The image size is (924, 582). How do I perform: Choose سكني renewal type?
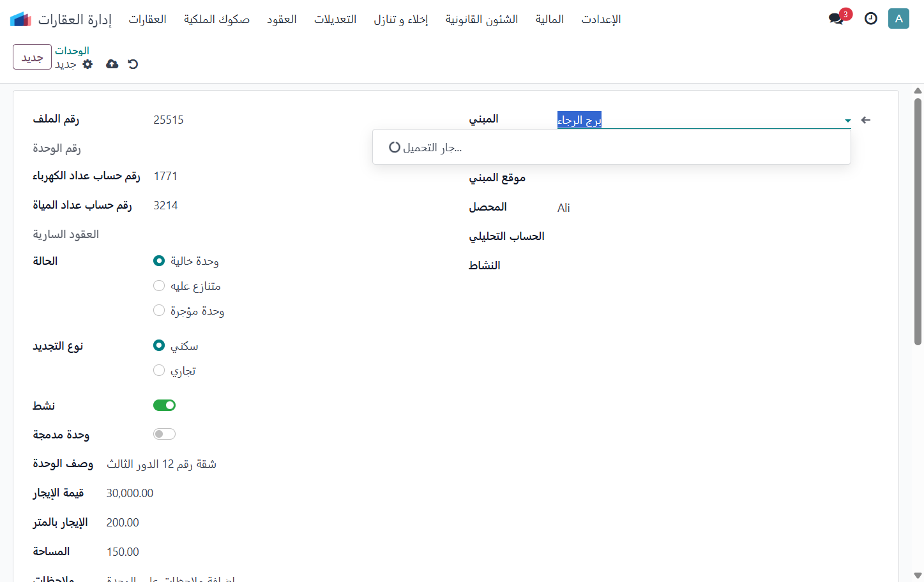click(x=159, y=345)
